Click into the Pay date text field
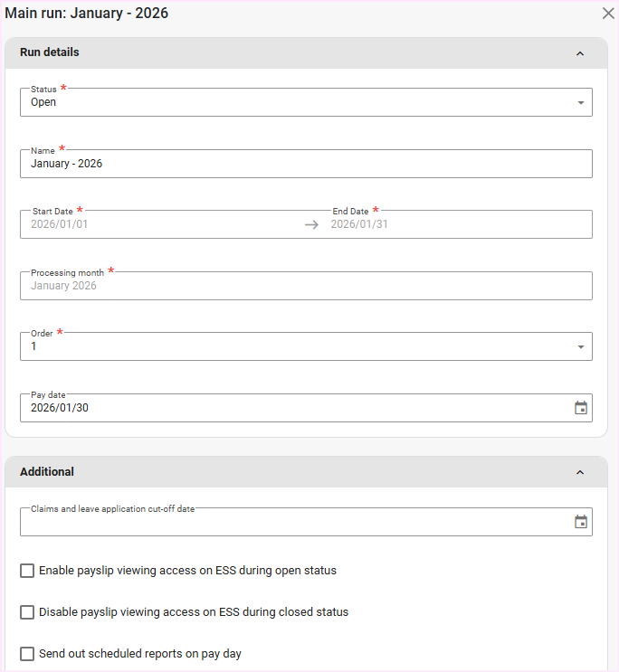Viewport: 619px width, 672px height. pos(290,408)
